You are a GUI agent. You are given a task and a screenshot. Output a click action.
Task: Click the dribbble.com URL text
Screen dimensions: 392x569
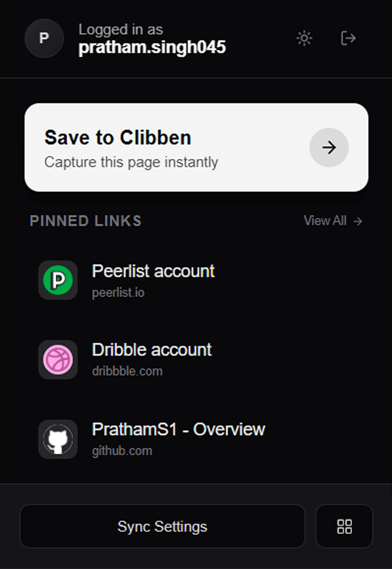[127, 371]
